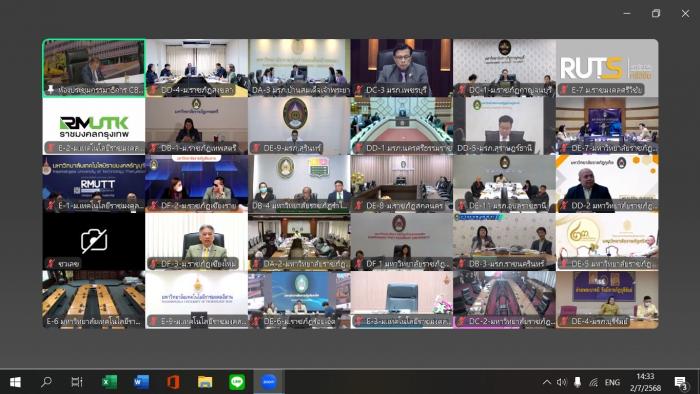
Task: Open taskbar Search magnifier
Action: click(x=46, y=382)
